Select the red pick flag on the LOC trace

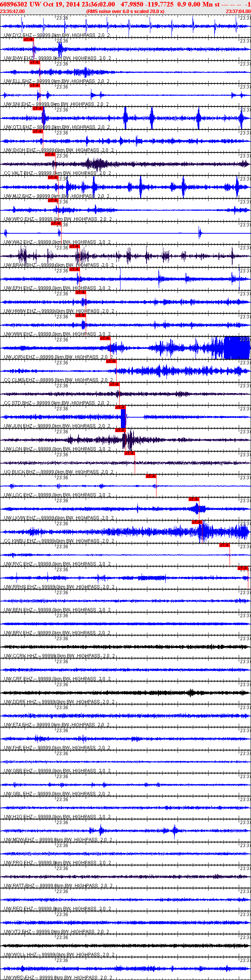tap(151, 476)
